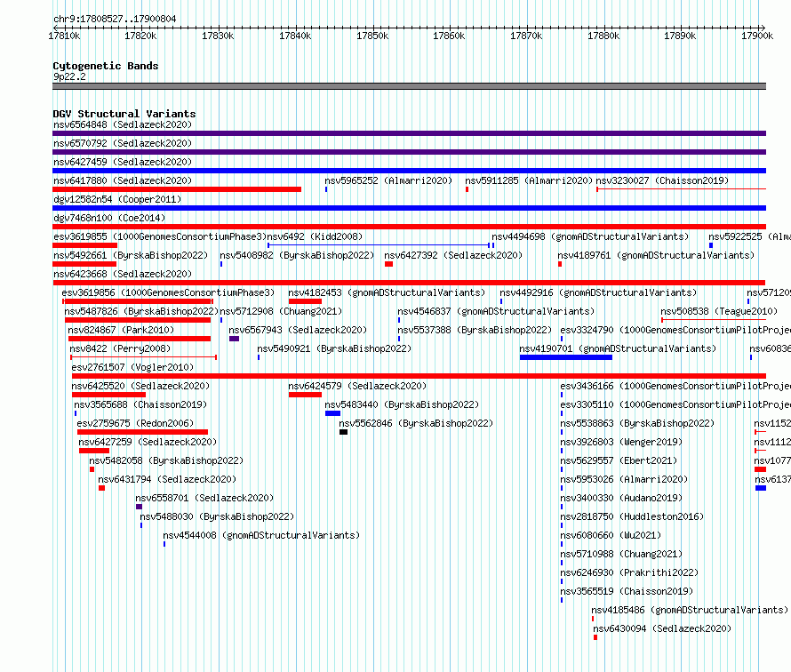Viewport: 791px width, 672px height.
Task: Click the 9p22.2 cytogenetic band bar
Action: coord(409,86)
